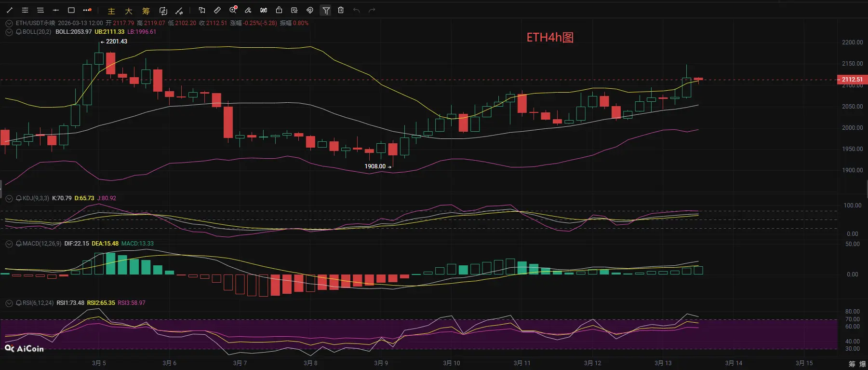Collapse the MACD(12,26,9) indicator panel
The image size is (868, 370).
(x=9, y=244)
